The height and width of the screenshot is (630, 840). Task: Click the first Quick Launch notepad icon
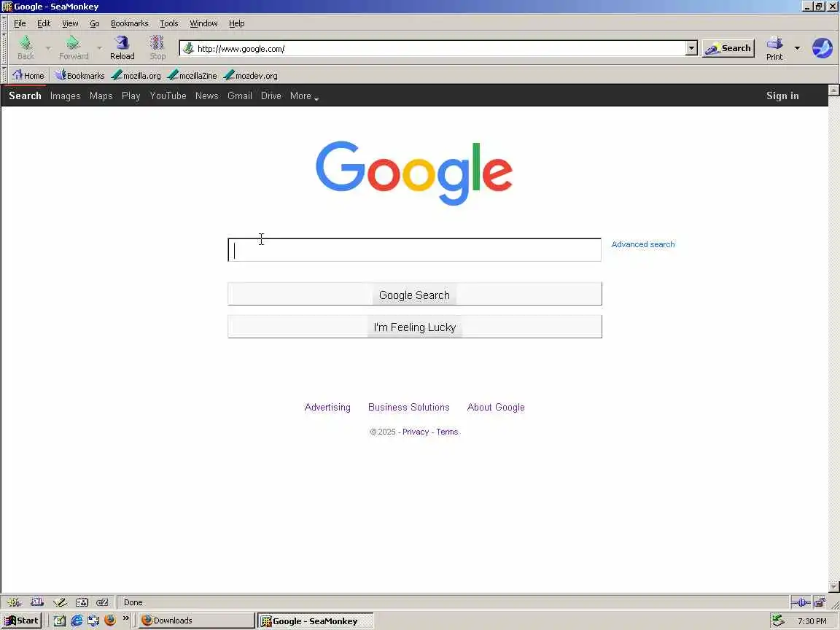click(x=60, y=621)
